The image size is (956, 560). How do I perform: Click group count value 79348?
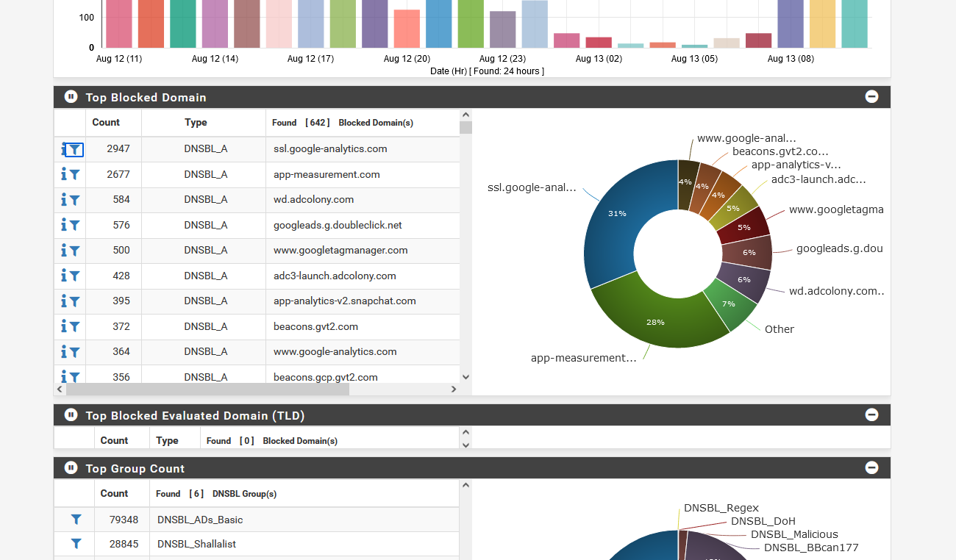coord(124,520)
